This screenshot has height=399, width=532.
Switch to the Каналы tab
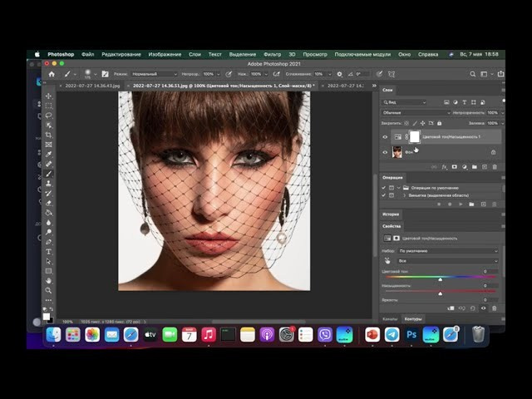click(x=390, y=318)
